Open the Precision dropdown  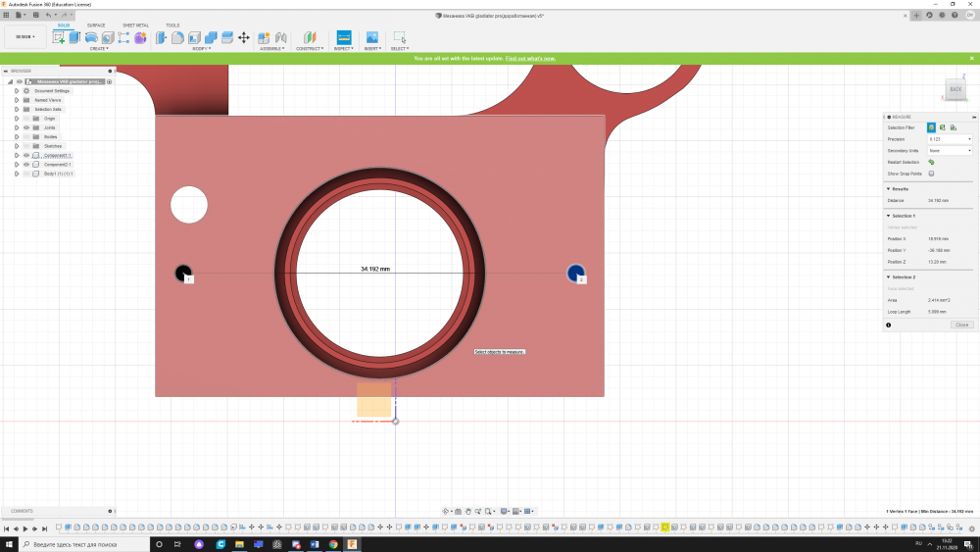950,139
